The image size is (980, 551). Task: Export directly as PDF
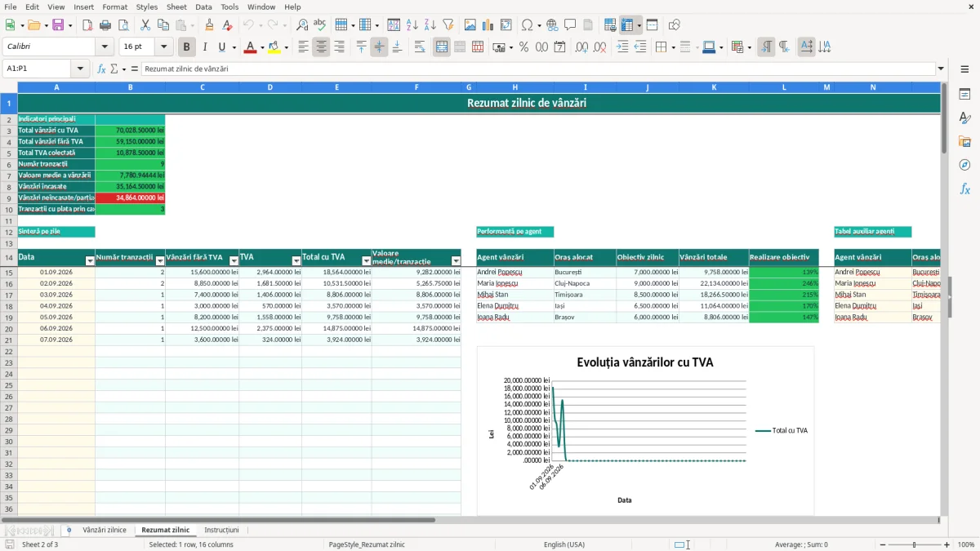tap(87, 25)
